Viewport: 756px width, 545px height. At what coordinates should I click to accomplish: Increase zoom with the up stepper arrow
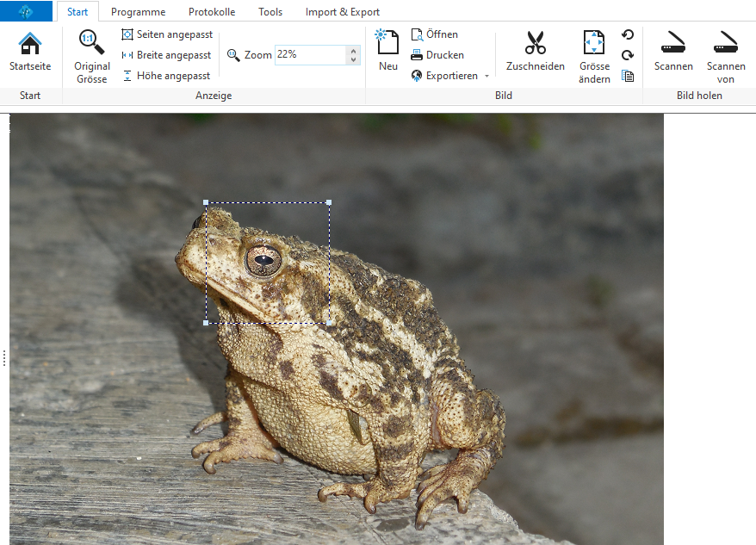tap(353, 50)
